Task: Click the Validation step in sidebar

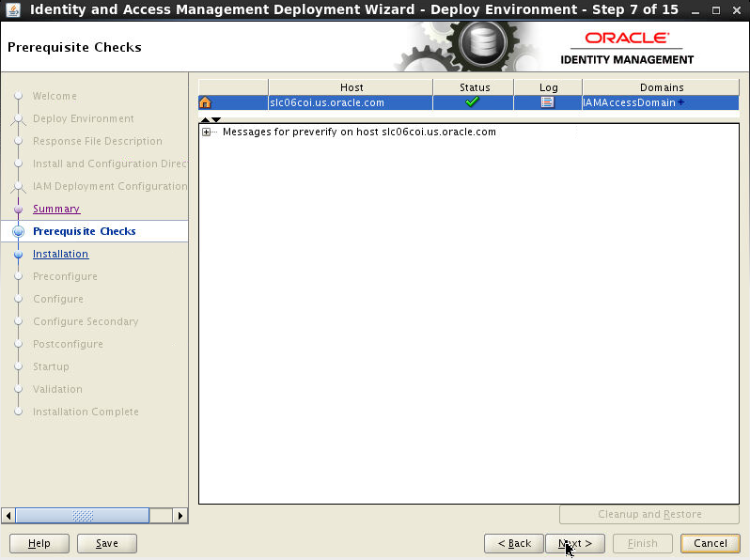Action: click(x=57, y=389)
